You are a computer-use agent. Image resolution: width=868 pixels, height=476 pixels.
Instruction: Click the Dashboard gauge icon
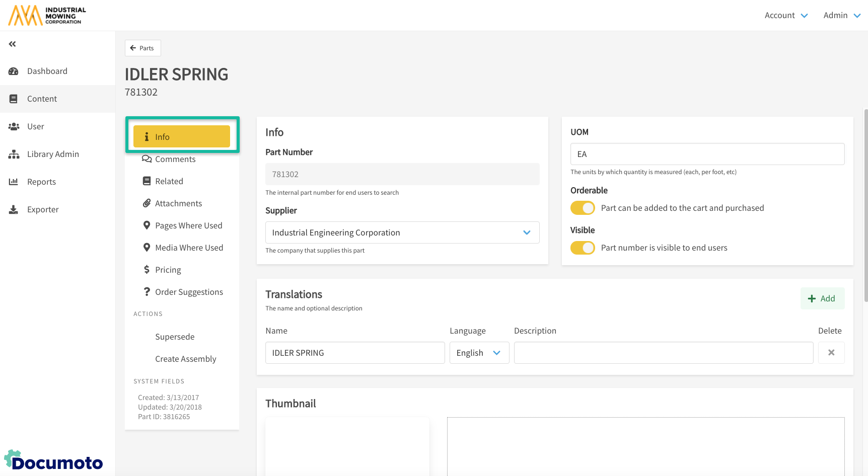click(x=14, y=71)
